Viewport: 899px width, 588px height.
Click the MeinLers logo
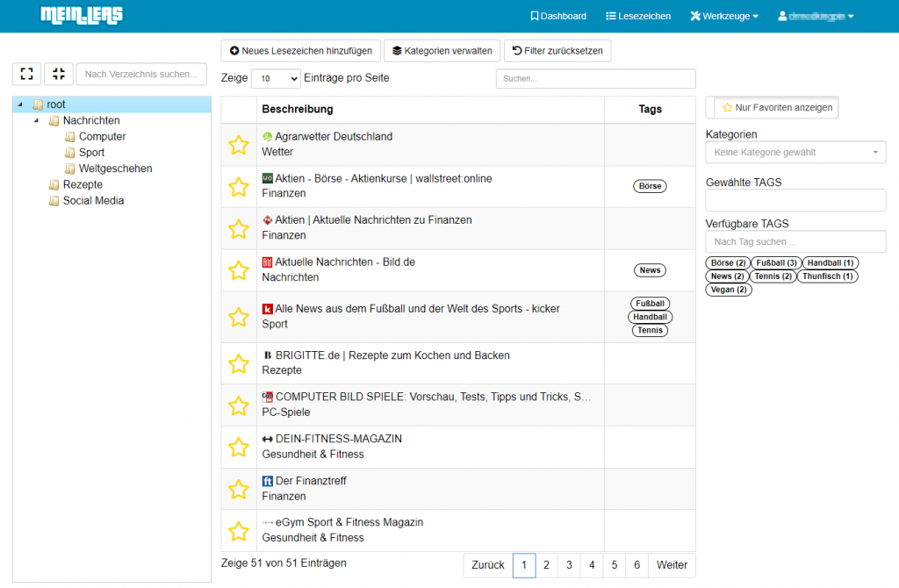click(x=82, y=15)
